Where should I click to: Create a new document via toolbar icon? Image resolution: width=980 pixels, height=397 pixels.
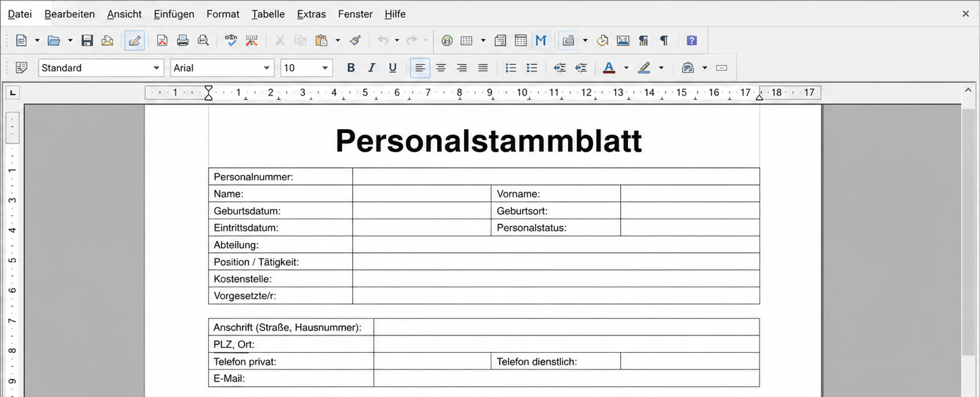(x=22, y=40)
